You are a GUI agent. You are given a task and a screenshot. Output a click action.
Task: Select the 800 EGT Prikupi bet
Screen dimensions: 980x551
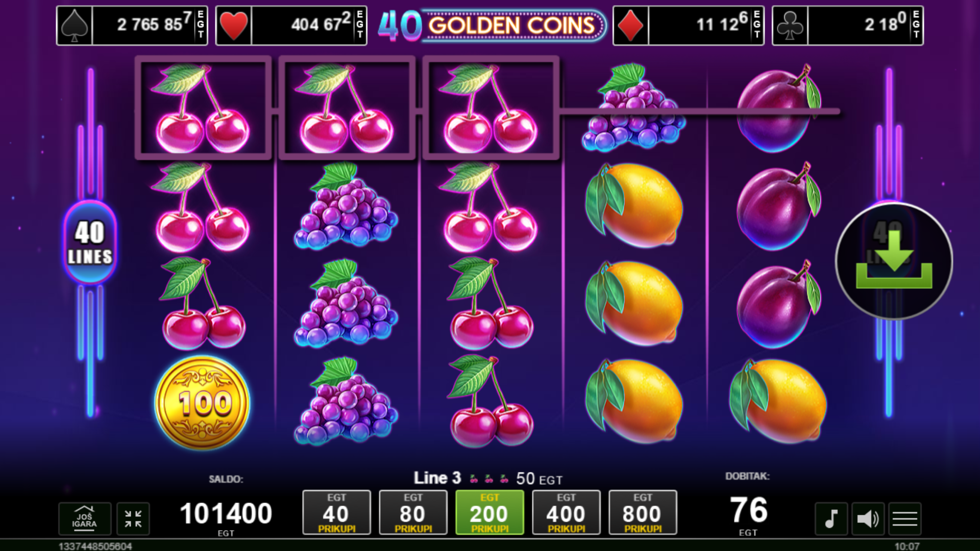coord(643,512)
